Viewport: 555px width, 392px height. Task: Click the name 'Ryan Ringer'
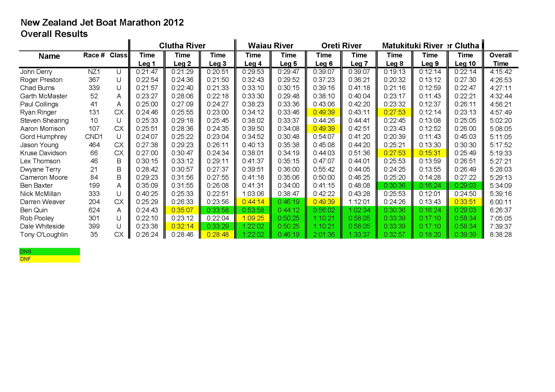click(38, 112)
